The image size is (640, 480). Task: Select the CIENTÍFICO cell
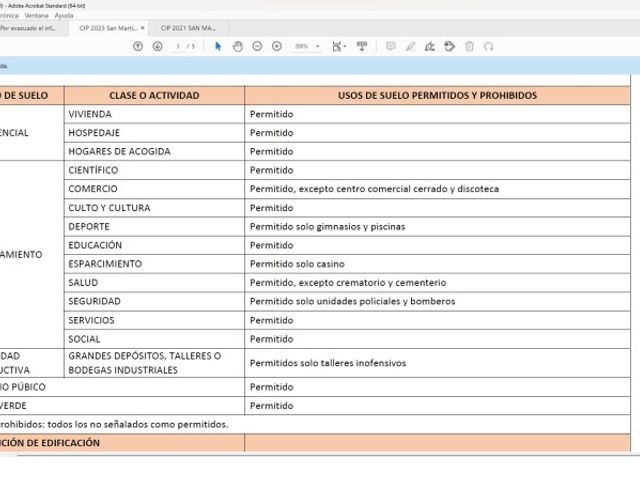[x=154, y=170]
